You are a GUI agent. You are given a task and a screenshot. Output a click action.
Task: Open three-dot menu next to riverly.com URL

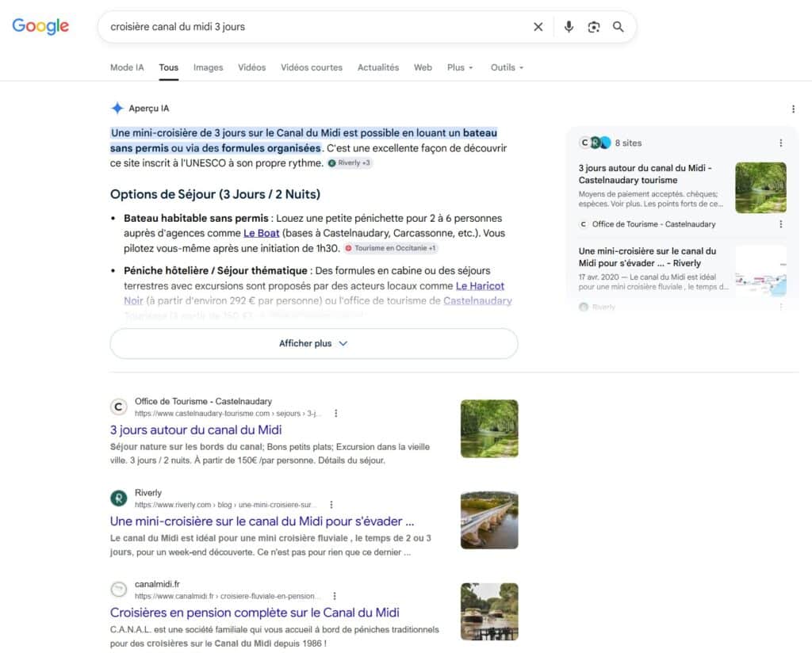331,505
